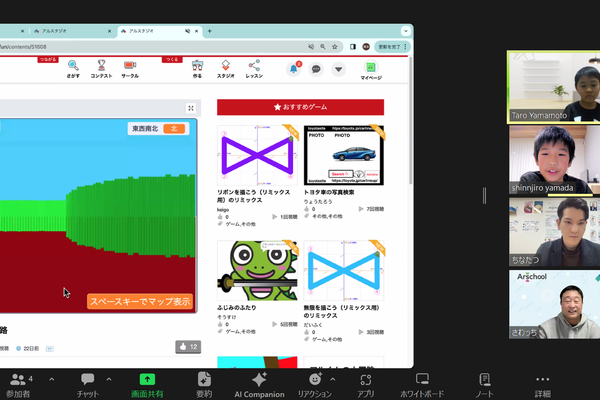Click the thumbs-up like button showing 12

click(188, 347)
